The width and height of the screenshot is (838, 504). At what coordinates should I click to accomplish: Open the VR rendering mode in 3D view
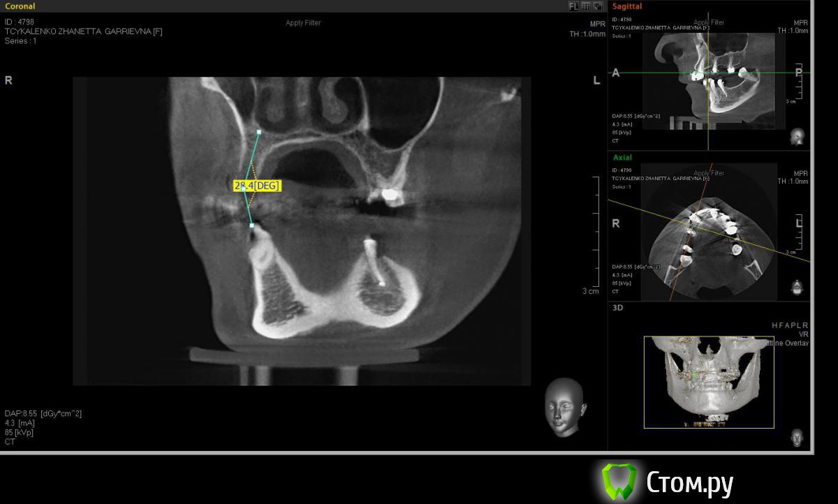803,334
